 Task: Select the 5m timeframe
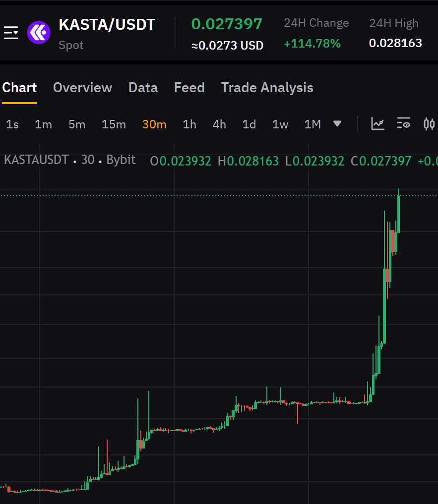pos(77,124)
